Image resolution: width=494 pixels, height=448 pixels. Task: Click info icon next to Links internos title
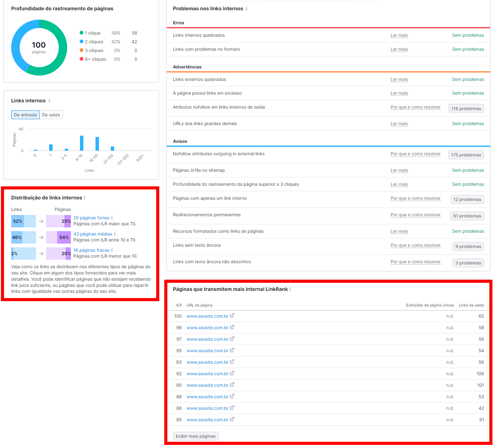49,100
